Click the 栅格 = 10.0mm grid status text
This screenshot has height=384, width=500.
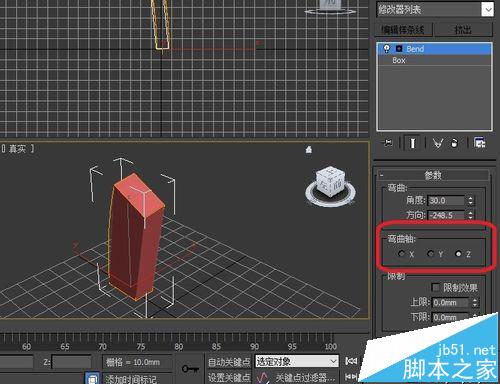click(x=133, y=362)
